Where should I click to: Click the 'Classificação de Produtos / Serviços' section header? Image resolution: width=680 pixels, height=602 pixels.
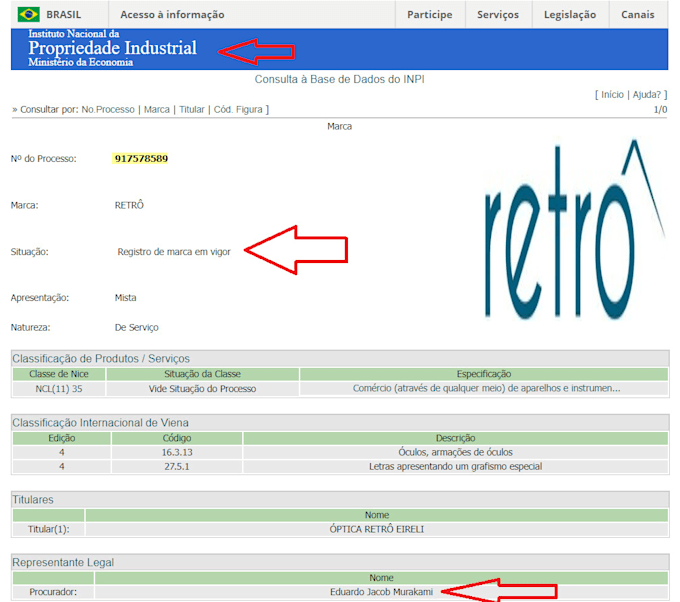(101, 359)
